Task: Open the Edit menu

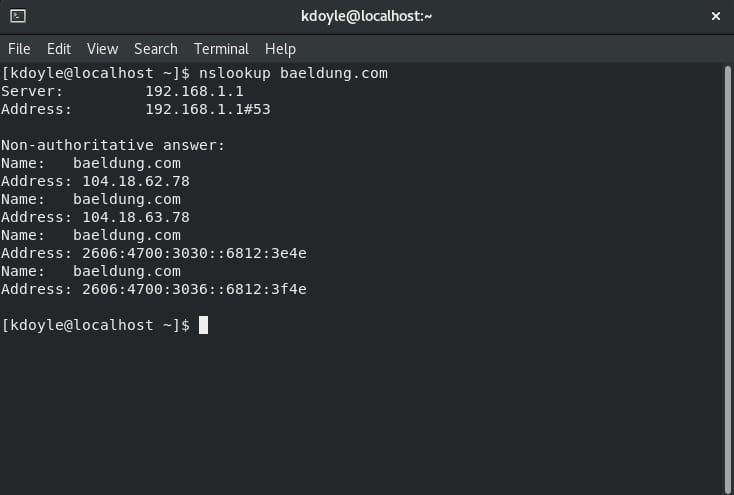Action: pyautogui.click(x=59, y=49)
